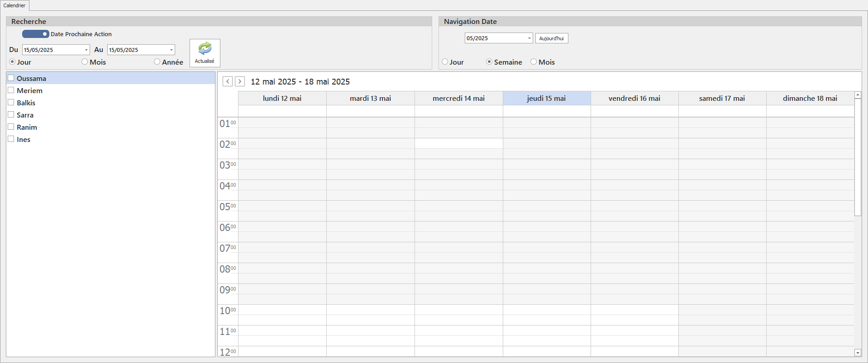868x363 pixels.
Task: Choose the Mois navigation radio option
Action: [x=534, y=62]
